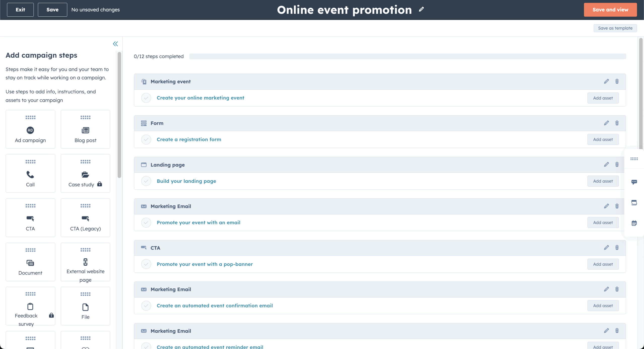Delete the Form step

tap(617, 123)
